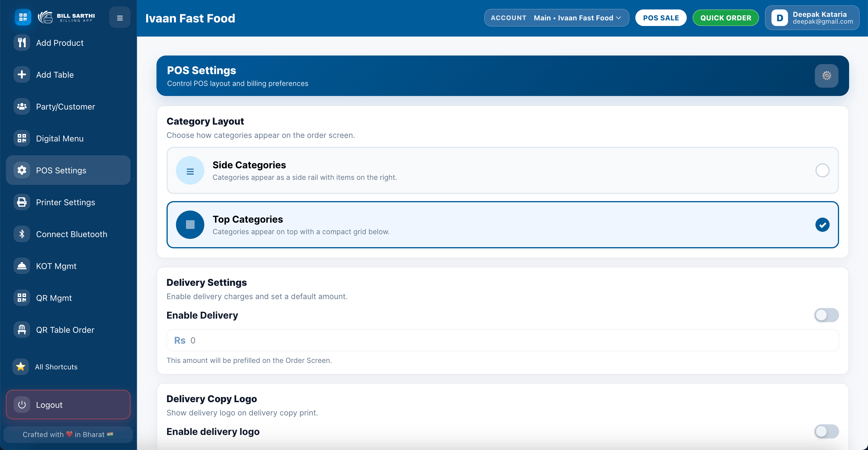Click the Add Table plus icon
This screenshot has width=868, height=450.
[x=22, y=74]
